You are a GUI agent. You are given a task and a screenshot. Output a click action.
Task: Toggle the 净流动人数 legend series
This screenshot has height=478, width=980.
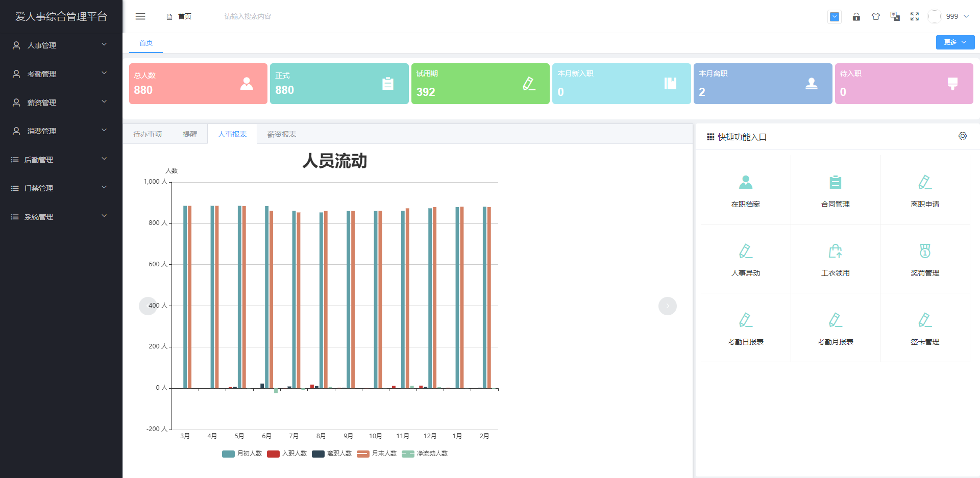pos(425,454)
